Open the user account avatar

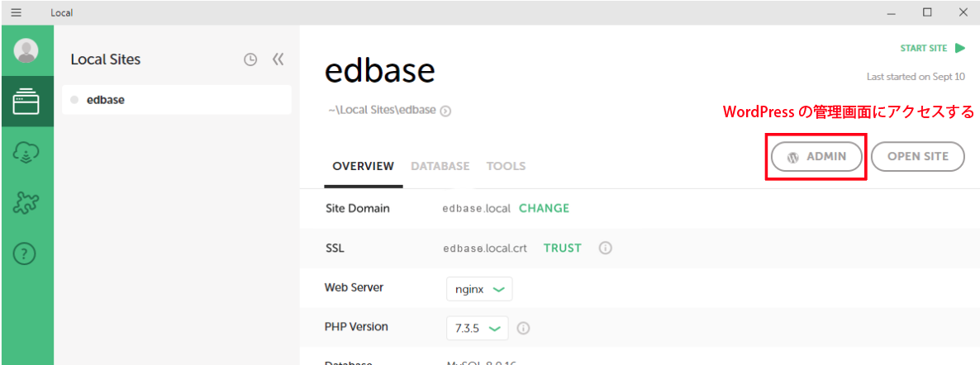pyautogui.click(x=26, y=50)
